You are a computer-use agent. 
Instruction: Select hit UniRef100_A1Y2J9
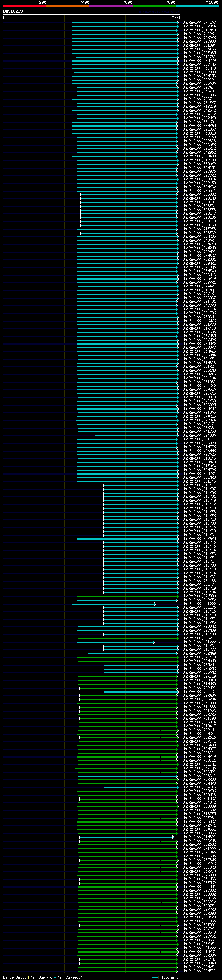(199, 106)
